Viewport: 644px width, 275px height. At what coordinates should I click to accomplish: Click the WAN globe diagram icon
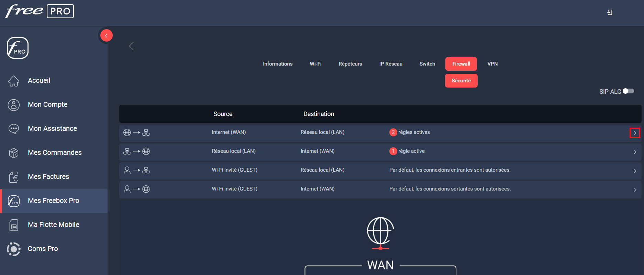[380, 233]
